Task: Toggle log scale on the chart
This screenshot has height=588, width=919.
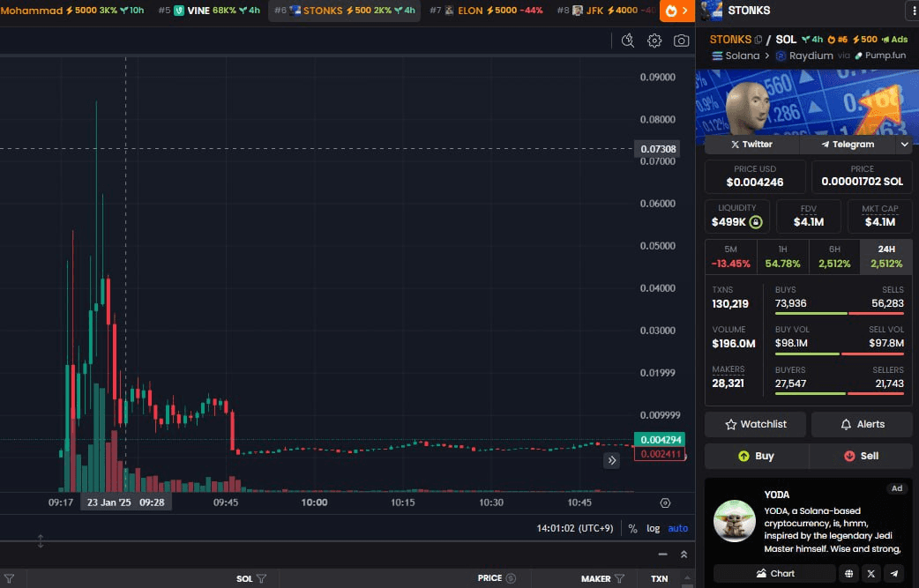Action: (x=653, y=528)
